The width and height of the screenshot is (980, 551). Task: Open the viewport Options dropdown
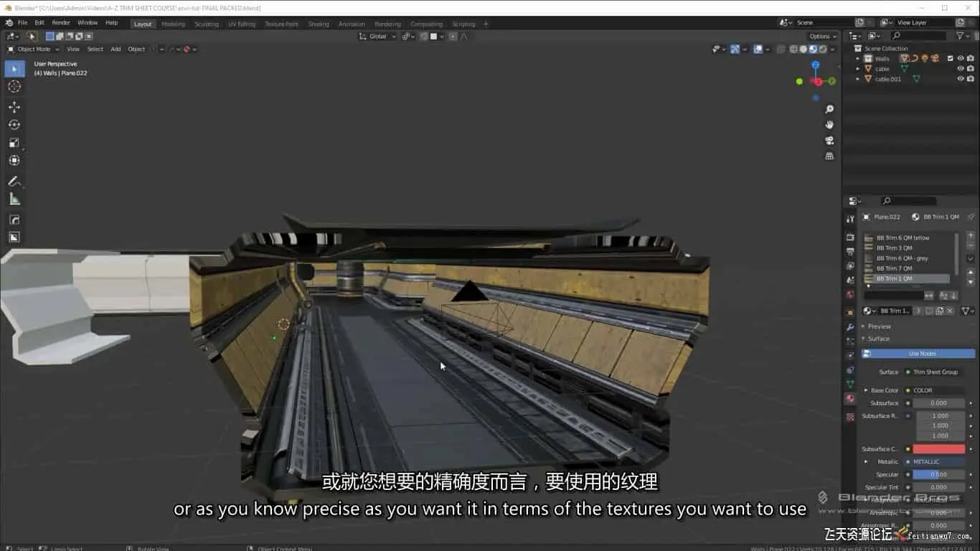[822, 37]
